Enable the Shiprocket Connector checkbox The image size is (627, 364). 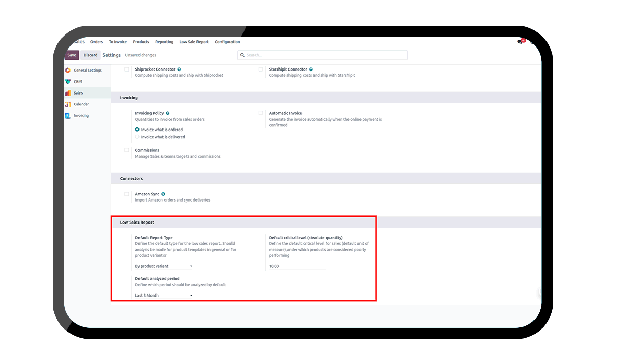(126, 69)
